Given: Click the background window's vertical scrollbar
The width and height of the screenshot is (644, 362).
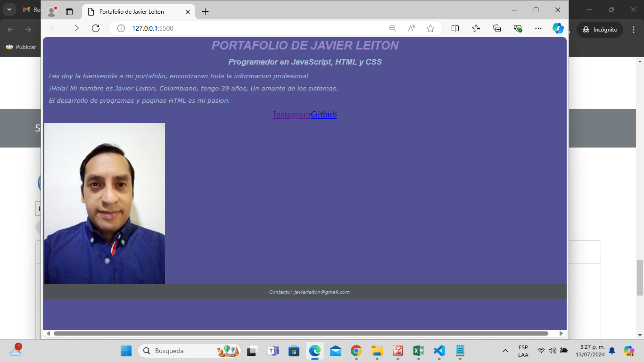Looking at the screenshot, I should pyautogui.click(x=640, y=278).
